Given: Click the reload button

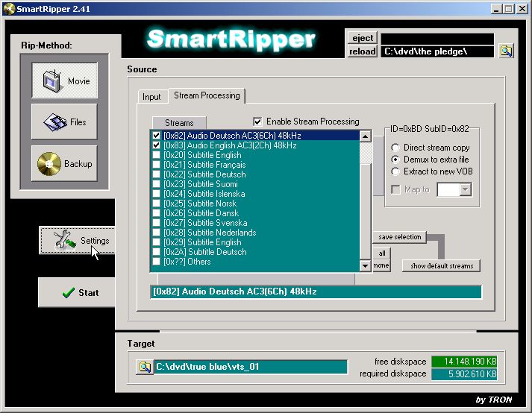Looking at the screenshot, I should 363,51.
